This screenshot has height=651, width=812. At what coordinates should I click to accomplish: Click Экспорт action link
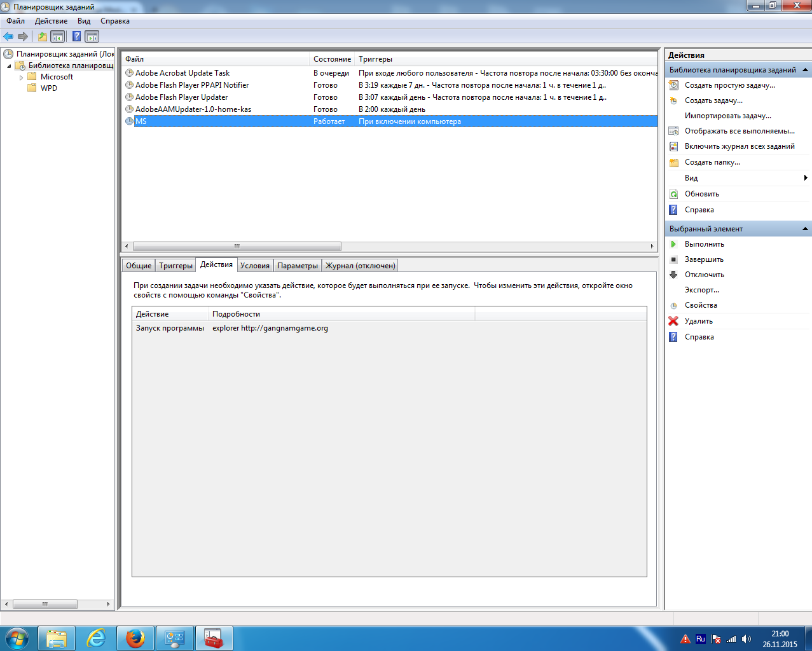click(702, 290)
